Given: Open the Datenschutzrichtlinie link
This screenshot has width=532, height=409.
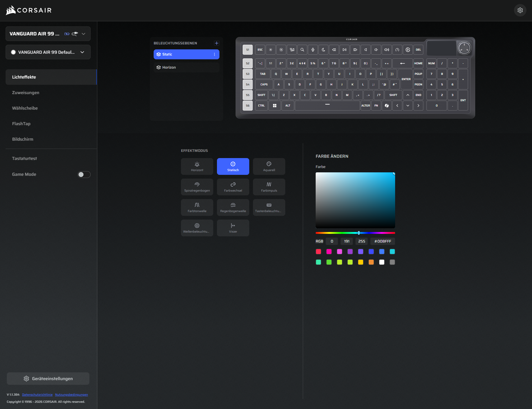Looking at the screenshot, I should click(x=37, y=395).
